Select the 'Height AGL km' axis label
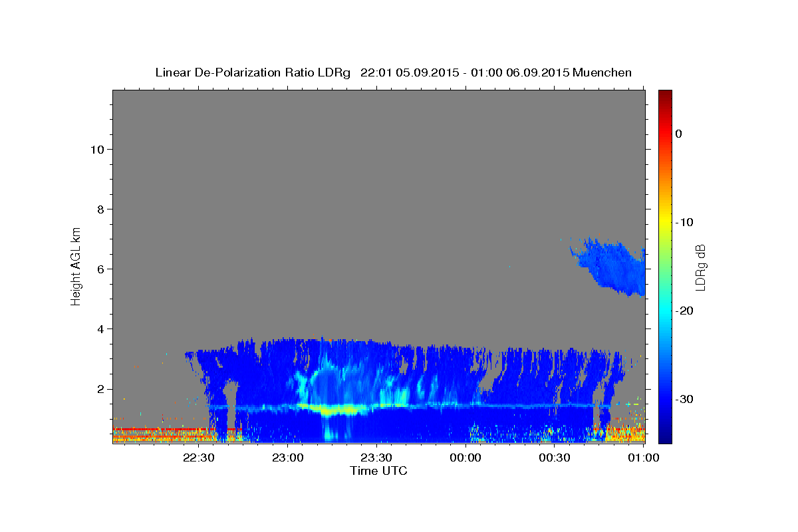This screenshot has width=798, height=532. 76,265
